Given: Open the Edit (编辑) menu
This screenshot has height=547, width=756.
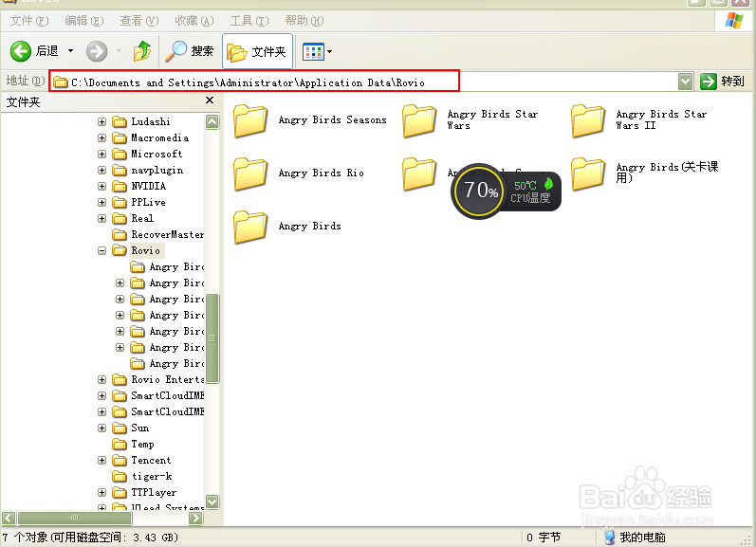Looking at the screenshot, I should point(83,21).
